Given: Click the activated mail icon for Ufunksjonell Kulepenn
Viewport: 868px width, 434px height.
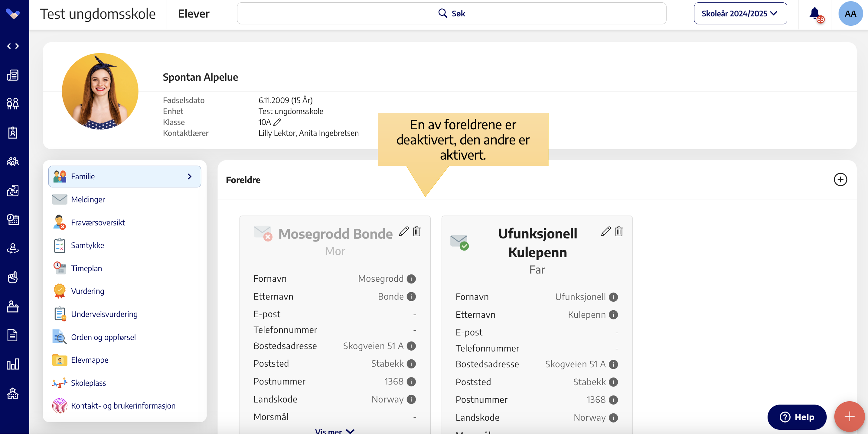Looking at the screenshot, I should (459, 242).
